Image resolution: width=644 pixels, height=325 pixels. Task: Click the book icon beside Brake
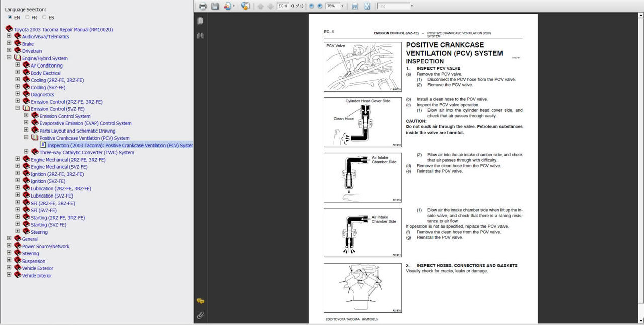coord(18,44)
